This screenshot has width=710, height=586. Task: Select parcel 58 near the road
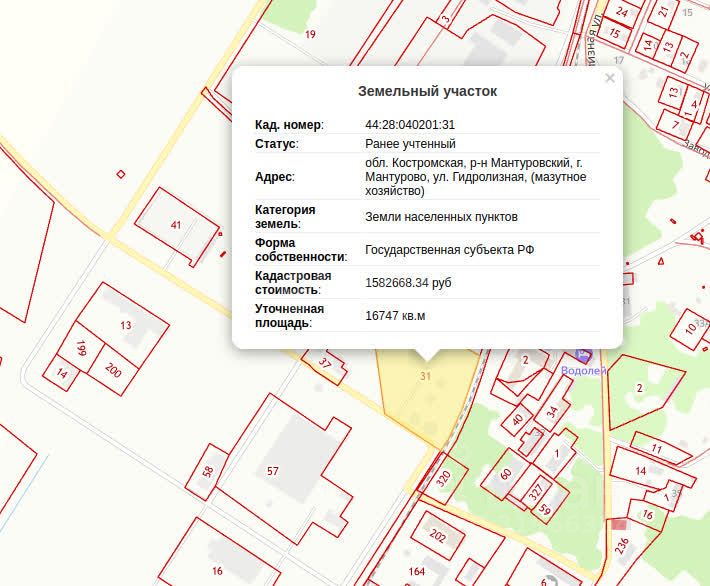coord(208,473)
